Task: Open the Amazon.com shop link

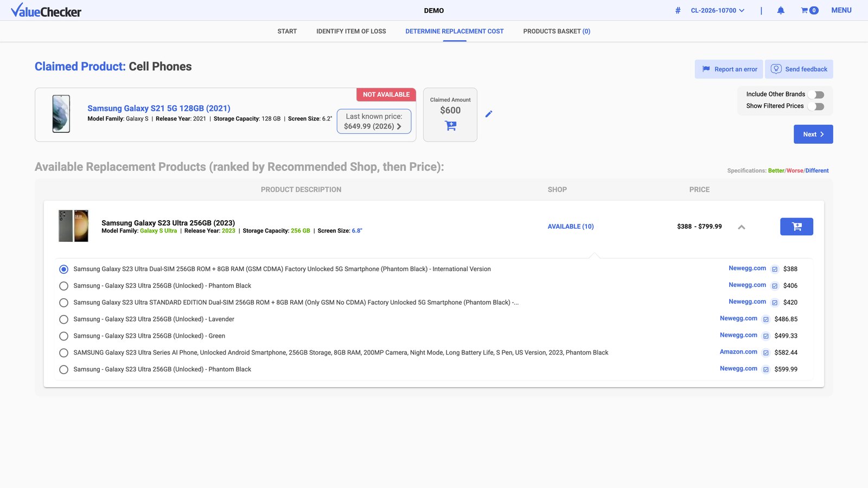Action: pos(738,352)
